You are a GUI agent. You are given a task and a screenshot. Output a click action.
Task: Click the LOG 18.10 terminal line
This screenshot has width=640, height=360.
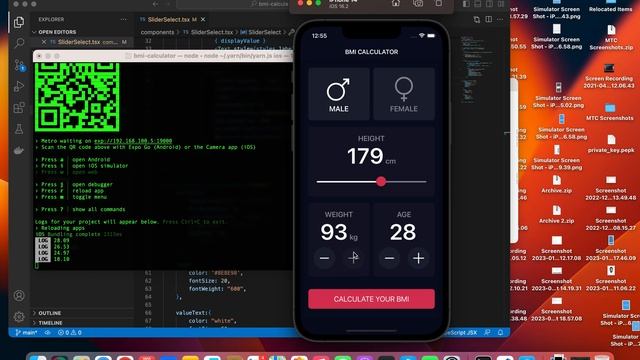tap(53, 259)
